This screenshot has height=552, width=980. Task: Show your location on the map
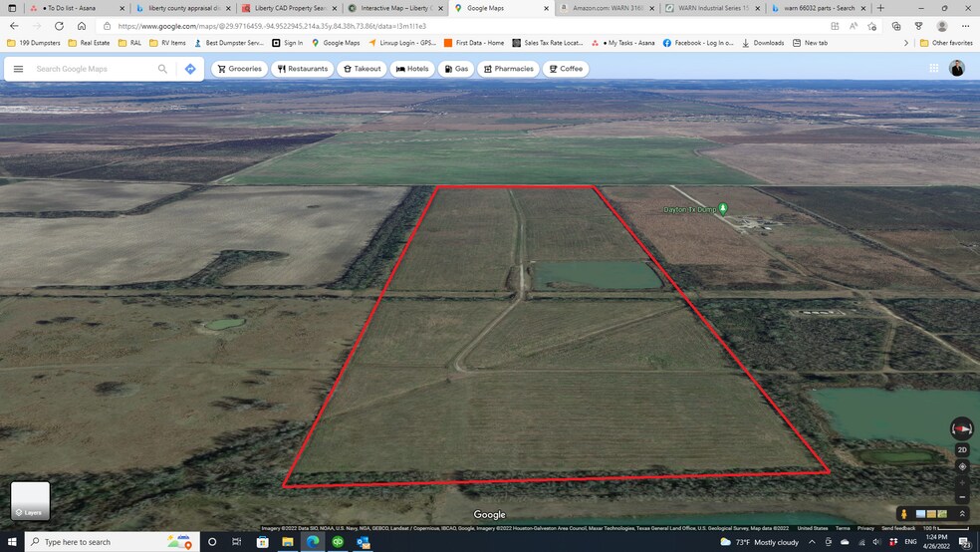(962, 466)
